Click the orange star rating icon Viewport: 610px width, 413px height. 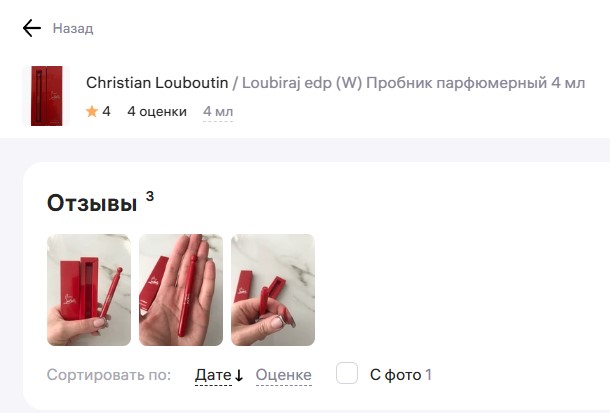pos(92,112)
